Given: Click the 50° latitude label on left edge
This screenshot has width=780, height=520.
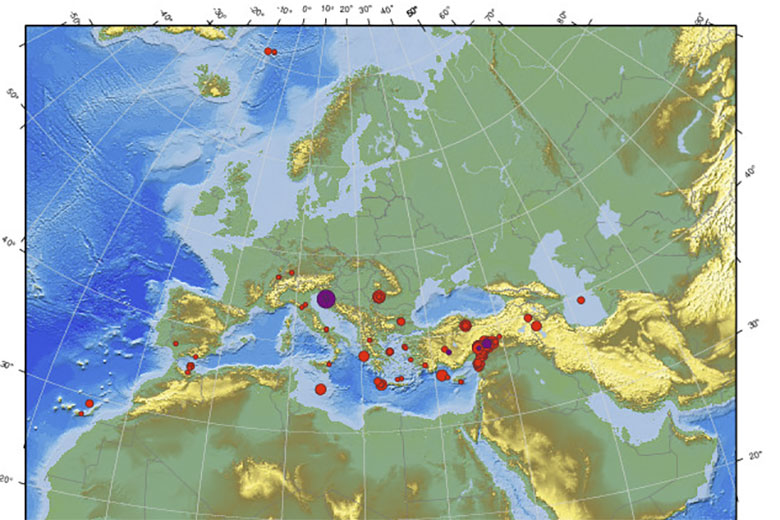Looking at the screenshot, I should click(14, 95).
